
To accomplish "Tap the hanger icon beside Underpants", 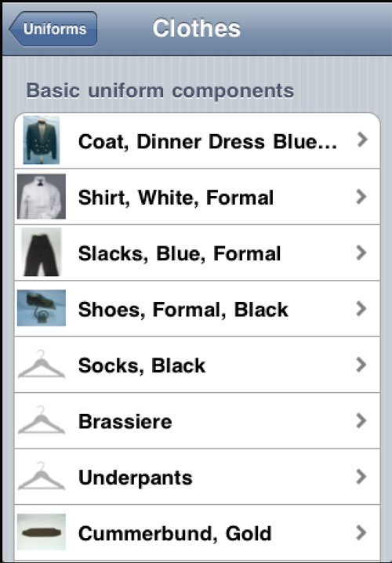I will click(42, 476).
